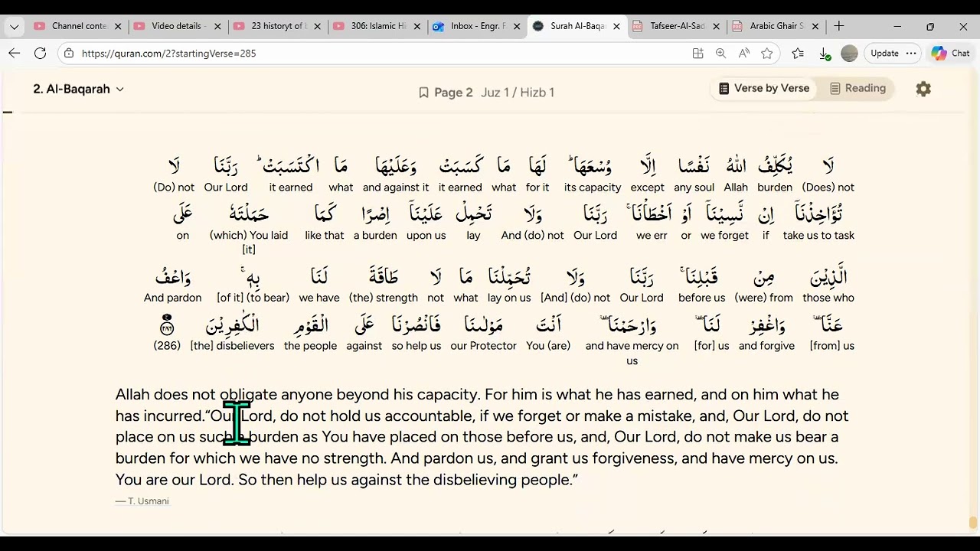Click the page vertical scrollbar thumb
The width and height of the screenshot is (980, 551).
[973, 523]
